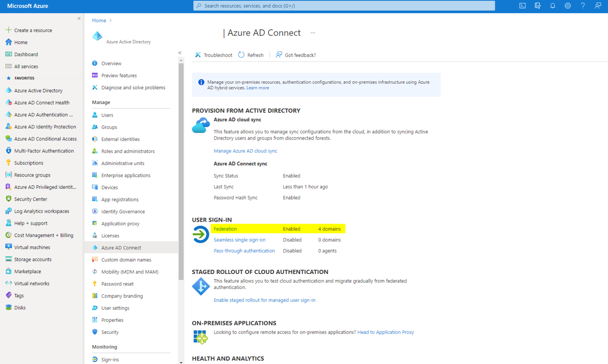Select Azure AD Connect menu item
The image size is (608, 364).
coord(131,247)
